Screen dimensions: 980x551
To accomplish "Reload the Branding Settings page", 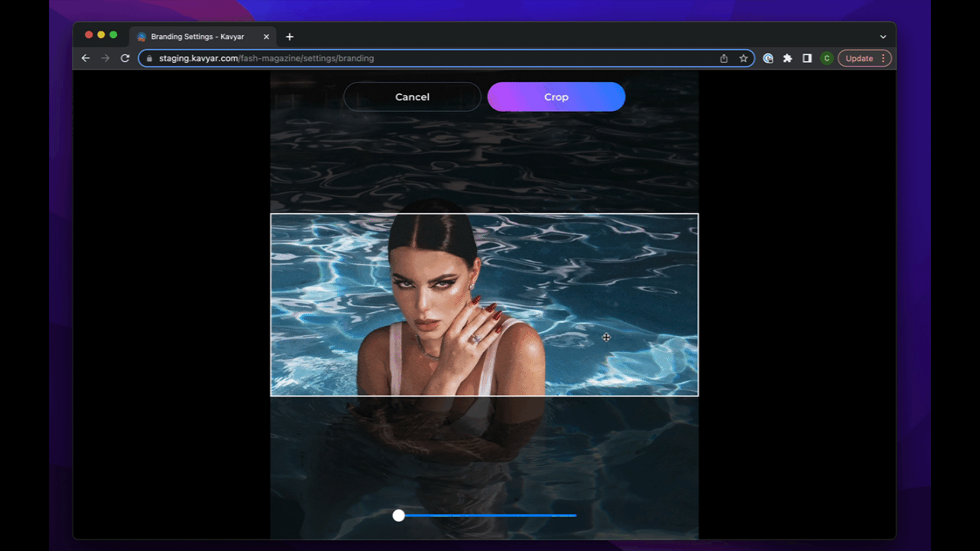I will [x=125, y=58].
